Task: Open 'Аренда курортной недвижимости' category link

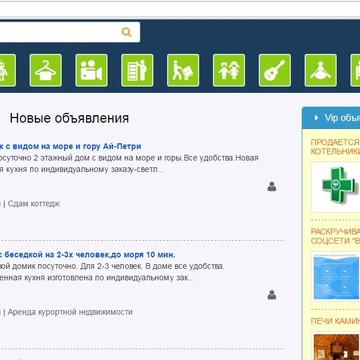Action: click(x=70, y=312)
